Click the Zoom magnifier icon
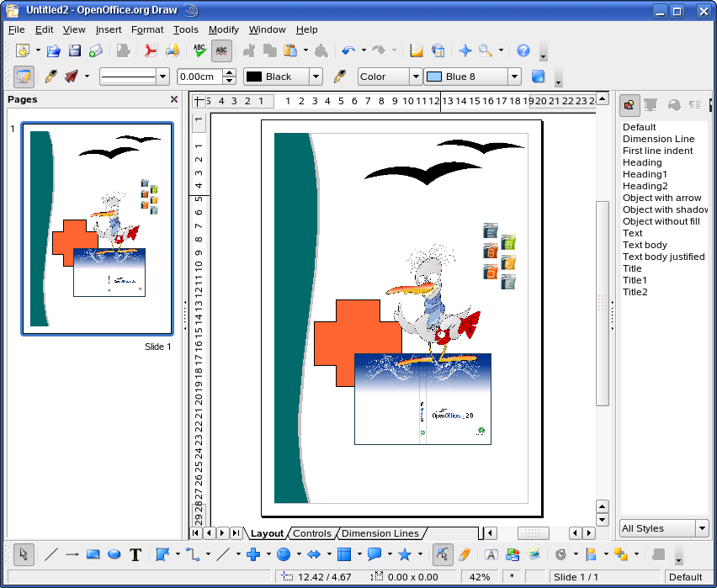The height and width of the screenshot is (588, 717). tap(486, 50)
